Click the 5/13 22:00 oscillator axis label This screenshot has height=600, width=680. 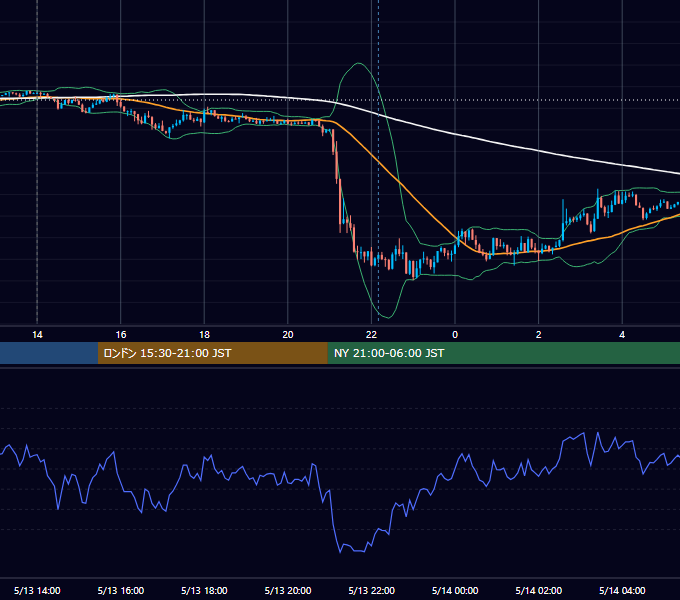372,590
